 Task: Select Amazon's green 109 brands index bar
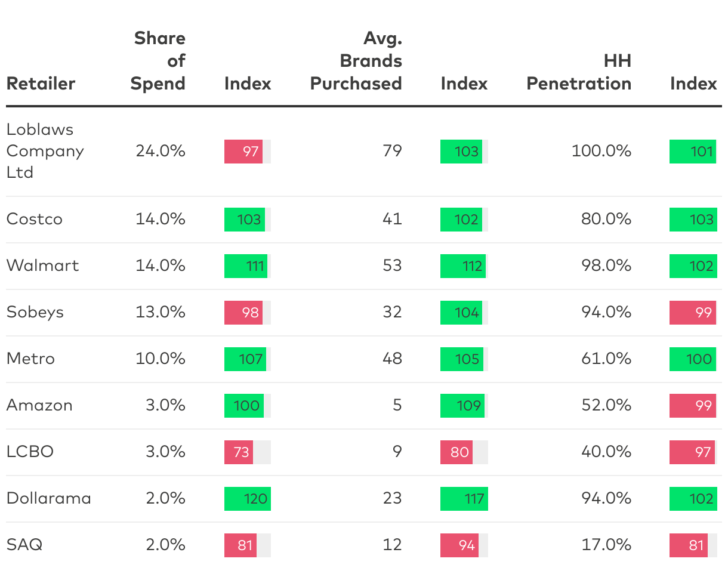pyautogui.click(x=462, y=405)
